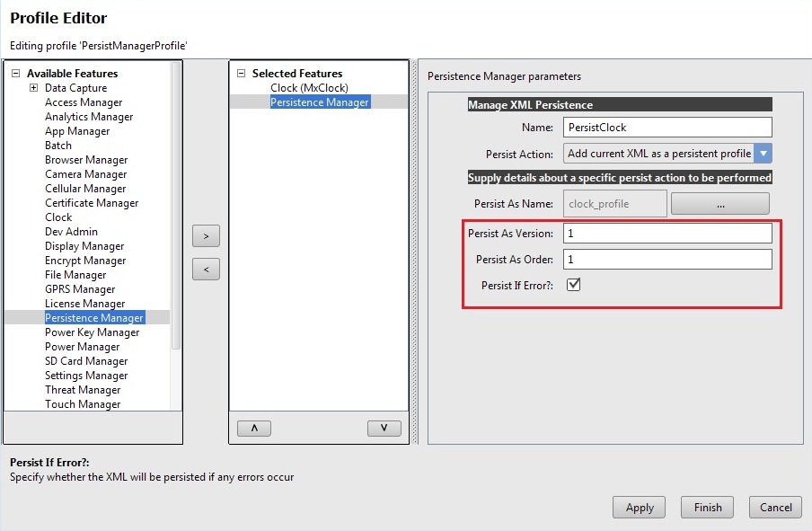Click the Persist As Version field
Image resolution: width=812 pixels, height=531 pixels.
[666, 234]
